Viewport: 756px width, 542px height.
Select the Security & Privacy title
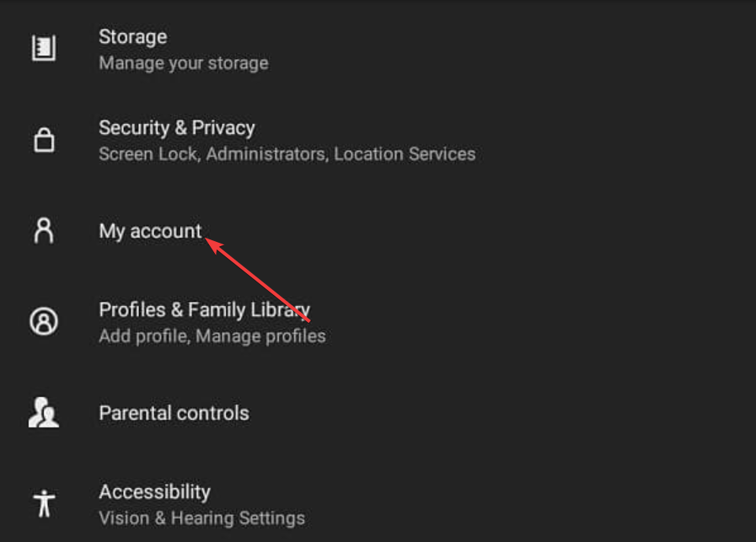click(x=176, y=128)
